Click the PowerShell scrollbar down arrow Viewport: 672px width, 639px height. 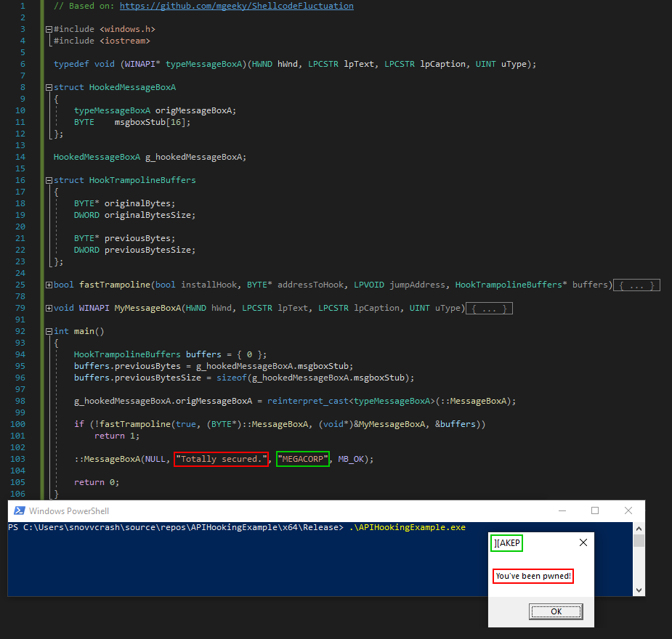[x=639, y=590]
